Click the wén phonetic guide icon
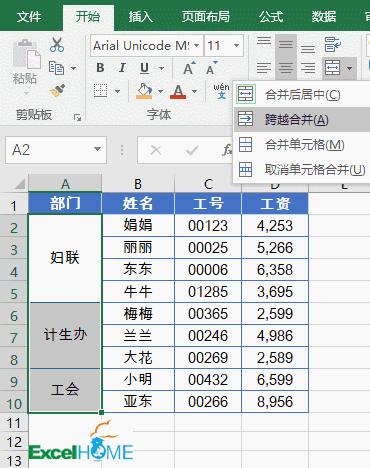 221,91
